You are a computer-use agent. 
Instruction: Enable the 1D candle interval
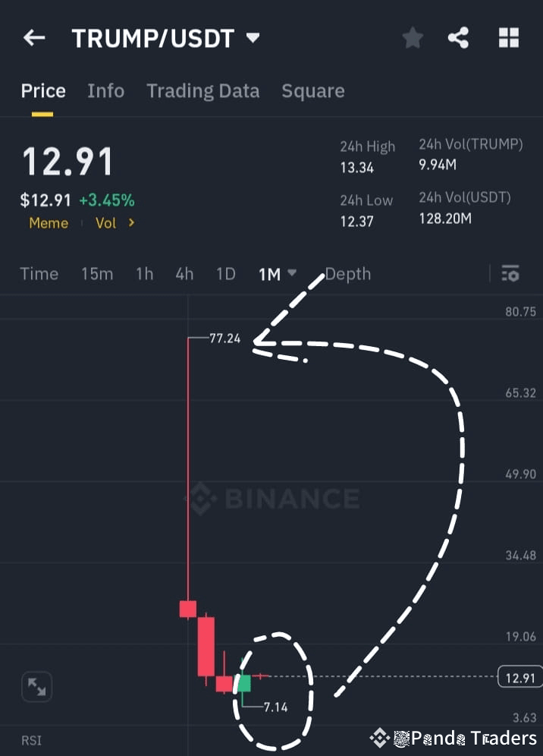(225, 274)
